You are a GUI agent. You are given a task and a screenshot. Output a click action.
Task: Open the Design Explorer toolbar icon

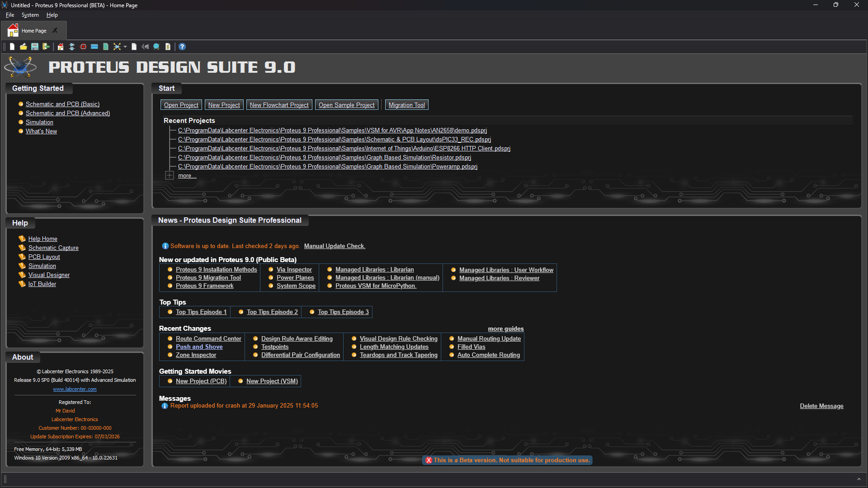[x=156, y=47]
